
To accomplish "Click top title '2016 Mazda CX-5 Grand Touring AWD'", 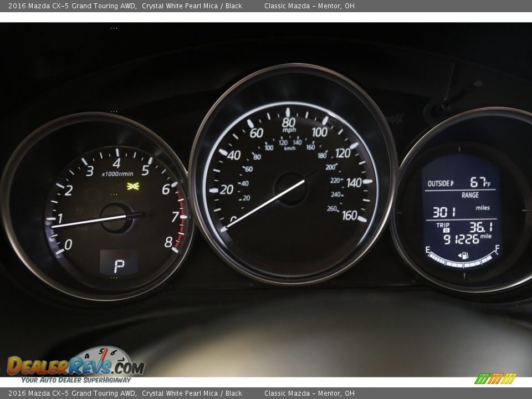I will point(72,6).
